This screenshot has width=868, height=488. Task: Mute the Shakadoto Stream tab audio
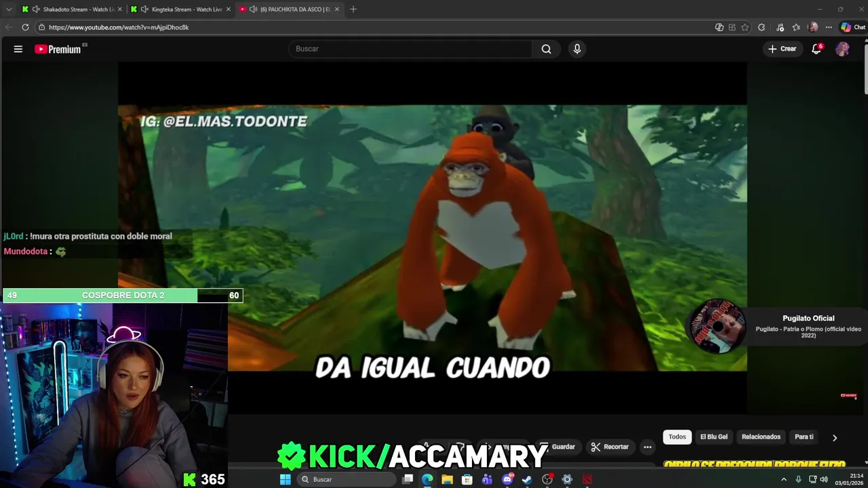coord(36,9)
